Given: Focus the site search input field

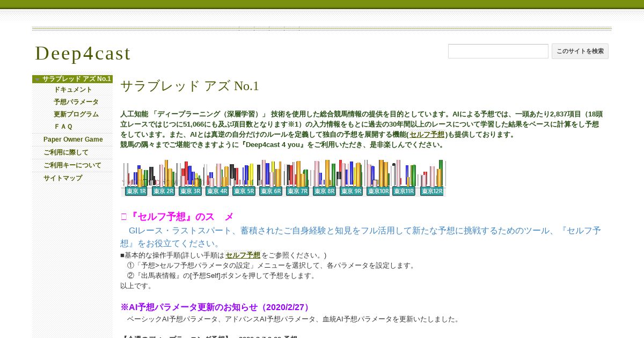Looking at the screenshot, I should [x=498, y=51].
